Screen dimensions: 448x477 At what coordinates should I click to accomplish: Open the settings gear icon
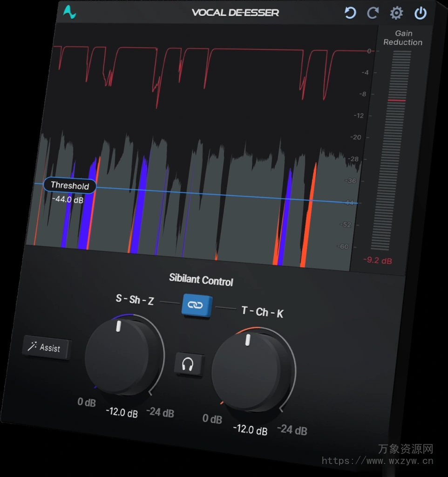(x=396, y=13)
